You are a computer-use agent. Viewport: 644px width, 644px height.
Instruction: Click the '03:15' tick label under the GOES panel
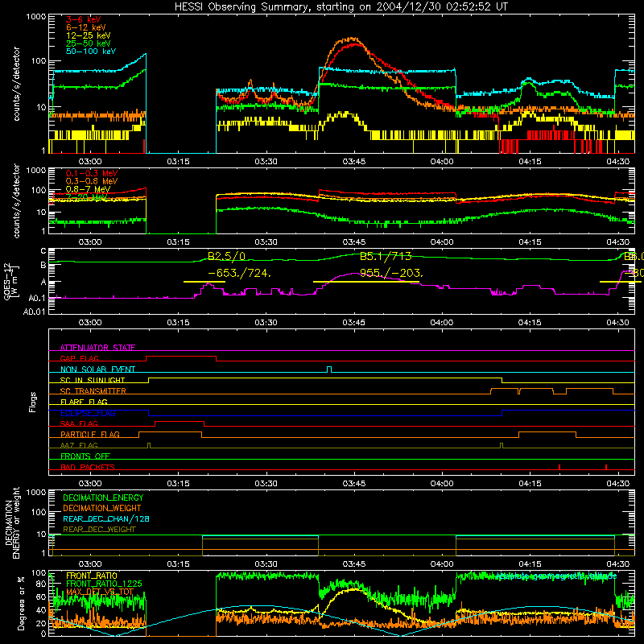(178, 323)
